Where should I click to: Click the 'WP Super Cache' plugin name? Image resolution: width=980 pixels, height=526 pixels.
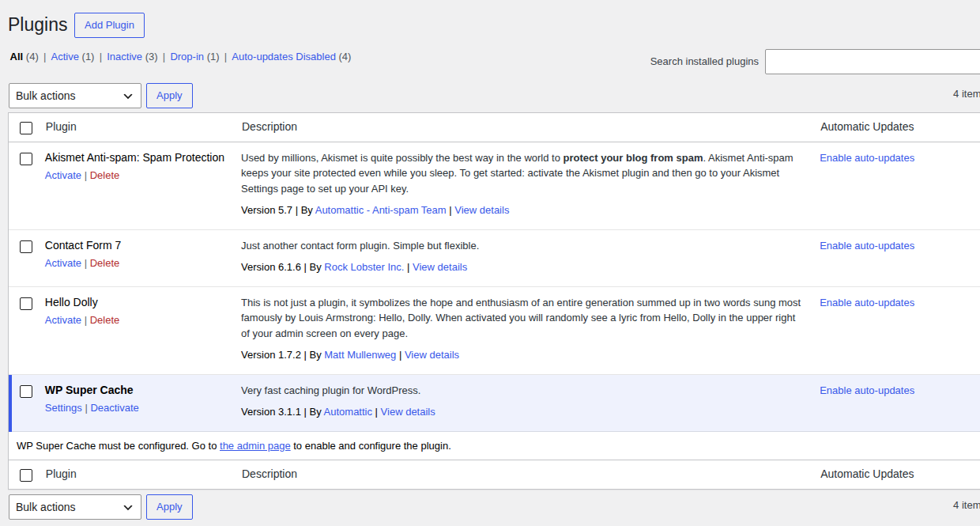point(89,390)
